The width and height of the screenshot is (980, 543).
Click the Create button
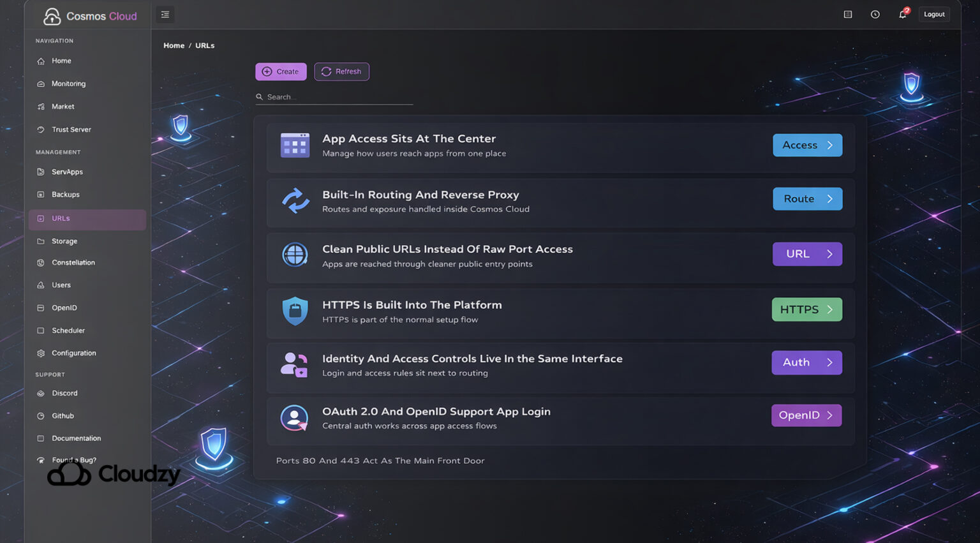pos(281,71)
